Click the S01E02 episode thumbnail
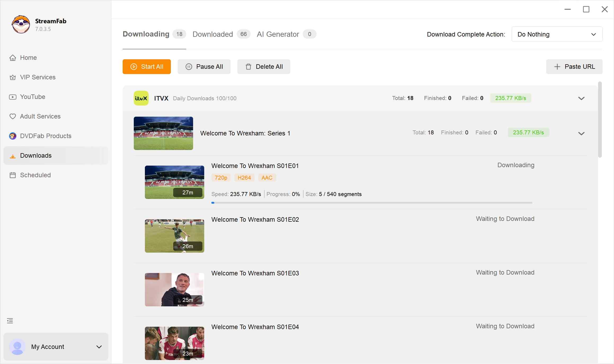The height and width of the screenshot is (364, 614). [175, 236]
